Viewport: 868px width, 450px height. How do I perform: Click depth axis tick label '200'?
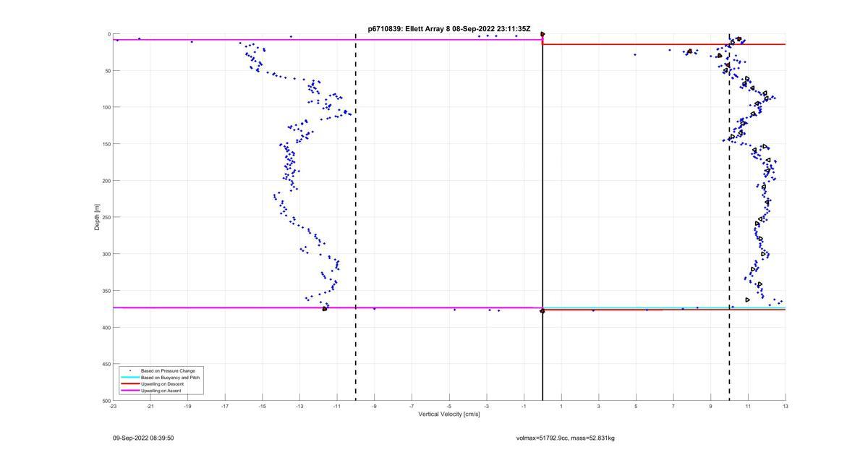[x=106, y=181]
